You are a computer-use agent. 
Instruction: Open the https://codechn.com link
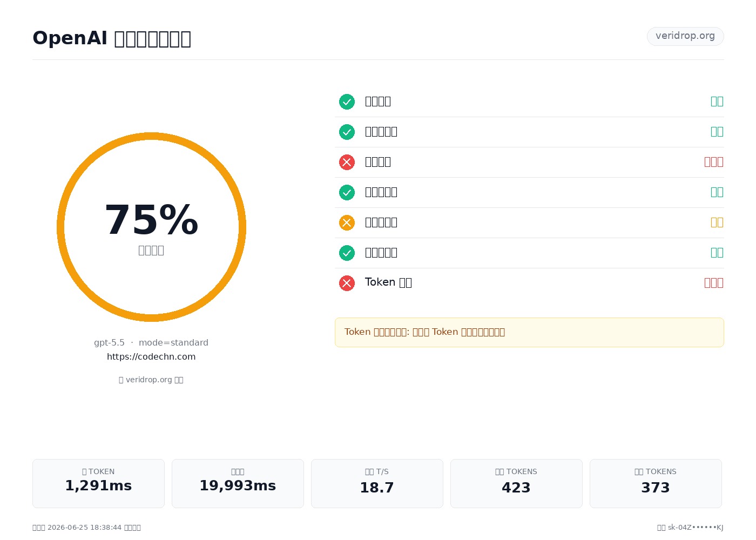click(151, 356)
